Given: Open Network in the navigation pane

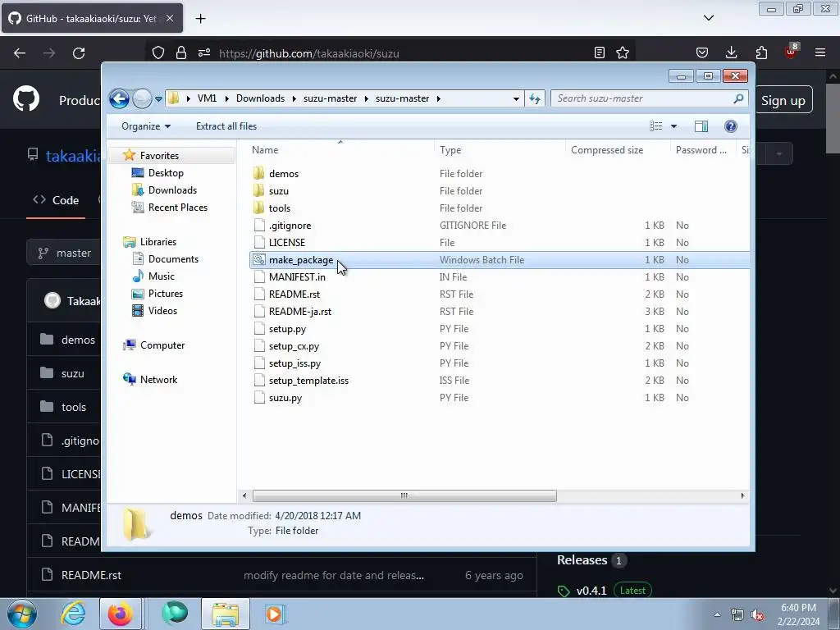Looking at the screenshot, I should pyautogui.click(x=158, y=379).
